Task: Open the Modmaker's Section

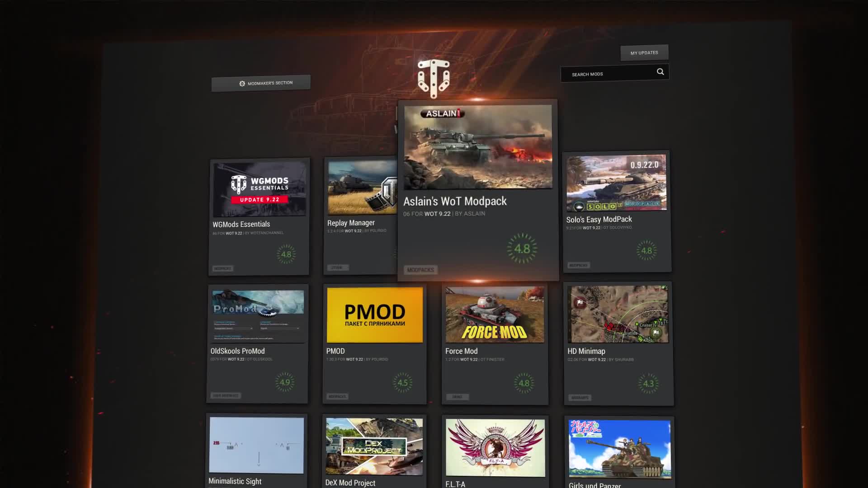Action: (261, 83)
